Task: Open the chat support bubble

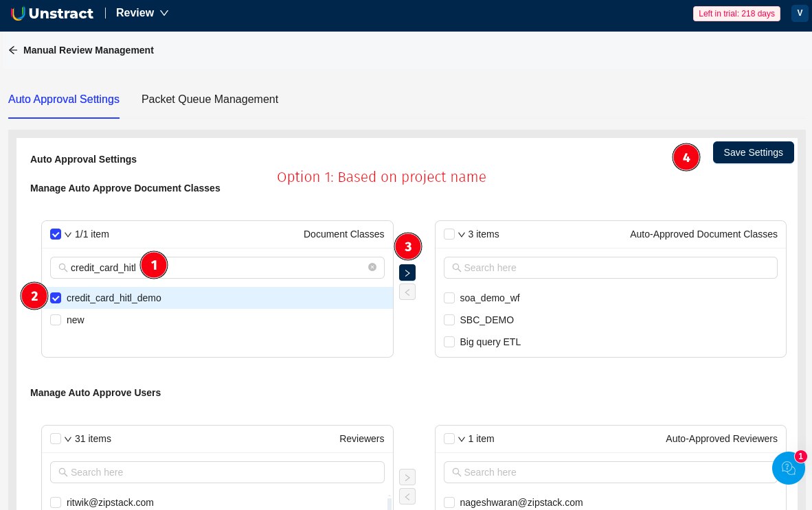Action: [788, 468]
